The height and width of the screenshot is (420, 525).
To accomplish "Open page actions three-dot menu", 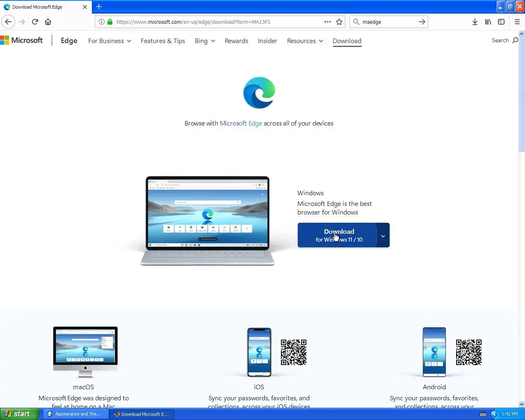I will (327, 22).
